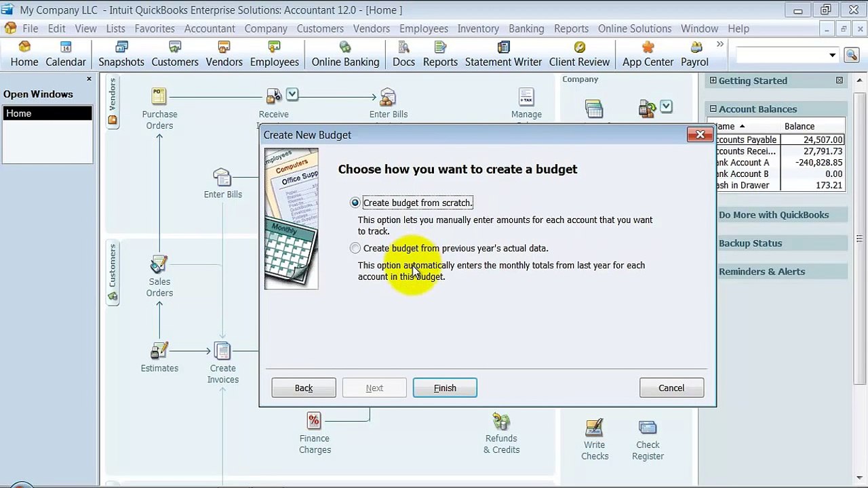Open the Payroll toolbar icon
Image resolution: width=868 pixels, height=488 pixels.
[x=694, y=54]
